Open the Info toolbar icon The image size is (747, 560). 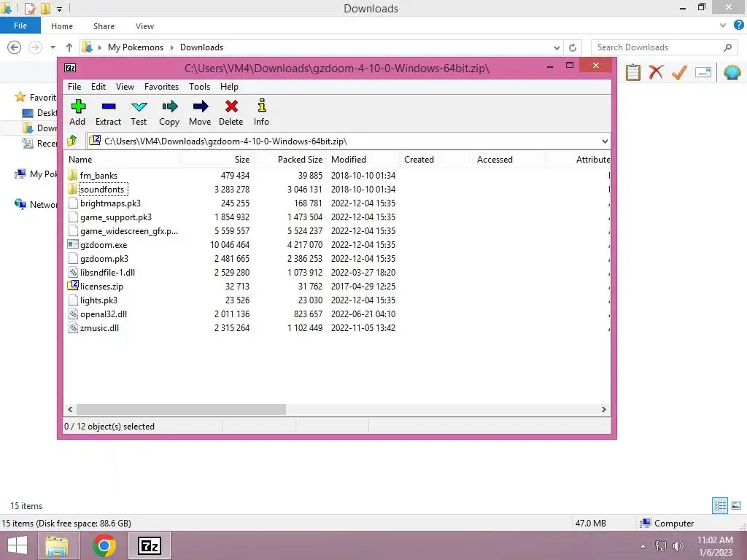click(262, 112)
